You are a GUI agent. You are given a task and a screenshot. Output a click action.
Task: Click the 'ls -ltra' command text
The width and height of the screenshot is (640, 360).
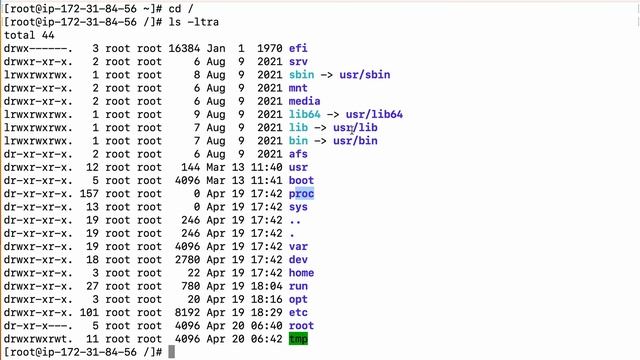click(x=193, y=22)
